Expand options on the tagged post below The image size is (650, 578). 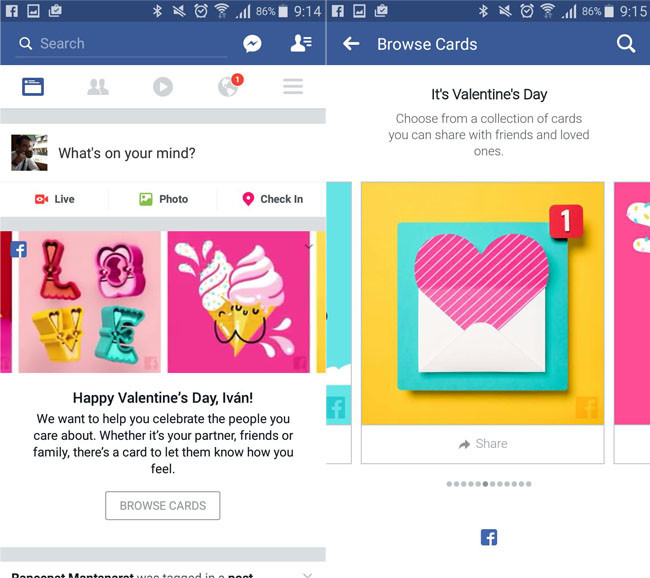(x=307, y=574)
